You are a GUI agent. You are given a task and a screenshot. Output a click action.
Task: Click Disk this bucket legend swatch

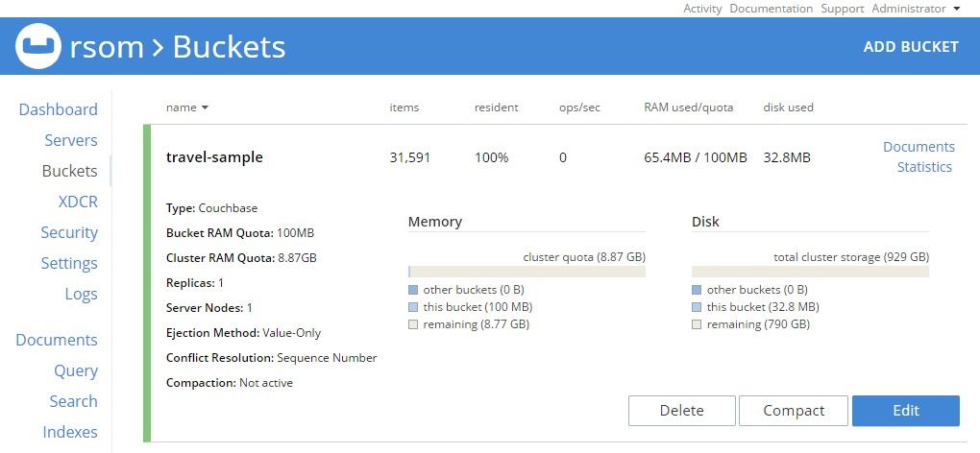[697, 308]
